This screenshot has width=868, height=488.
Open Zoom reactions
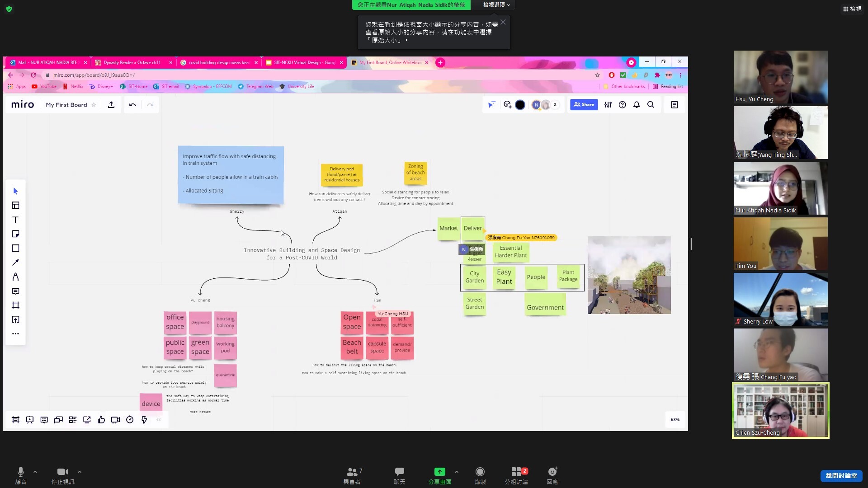[552, 475]
